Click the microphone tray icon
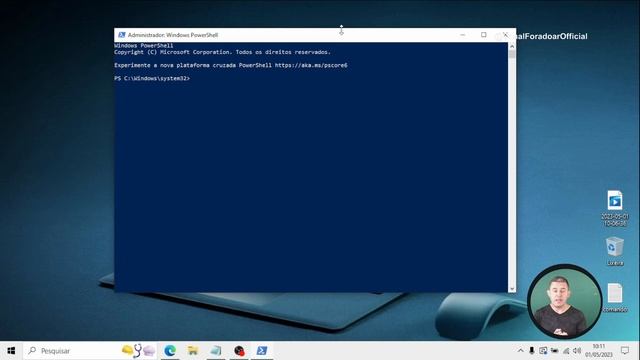This screenshot has width=640, height=360. (531, 350)
